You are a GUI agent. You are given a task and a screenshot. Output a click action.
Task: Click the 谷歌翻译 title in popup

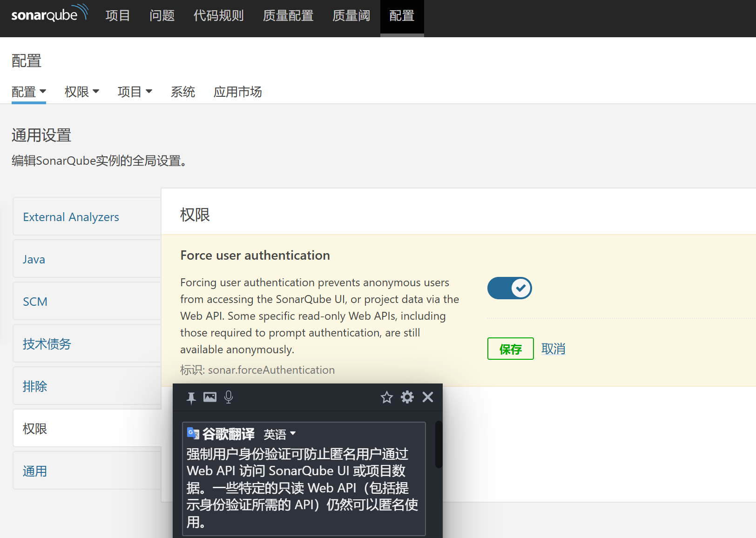(228, 434)
